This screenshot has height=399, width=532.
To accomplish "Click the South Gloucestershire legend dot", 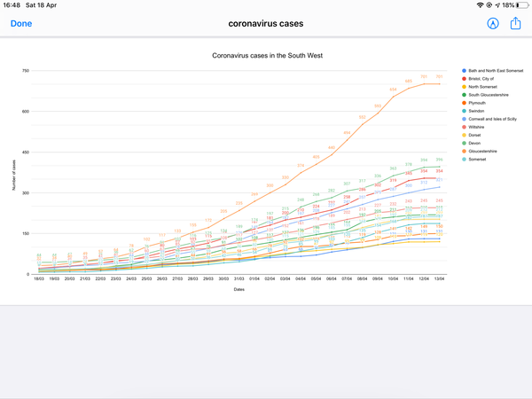I will (x=464, y=95).
